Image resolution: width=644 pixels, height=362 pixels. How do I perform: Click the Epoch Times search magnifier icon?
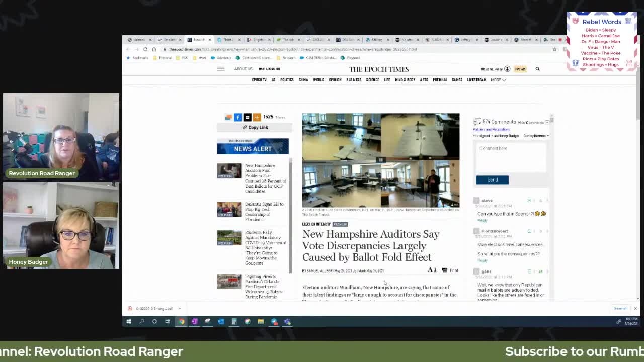(x=537, y=69)
